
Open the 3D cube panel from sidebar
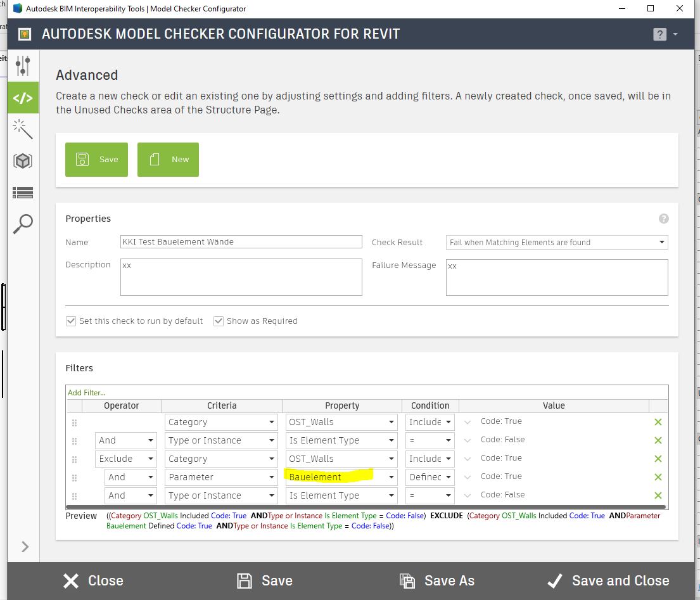point(23,161)
